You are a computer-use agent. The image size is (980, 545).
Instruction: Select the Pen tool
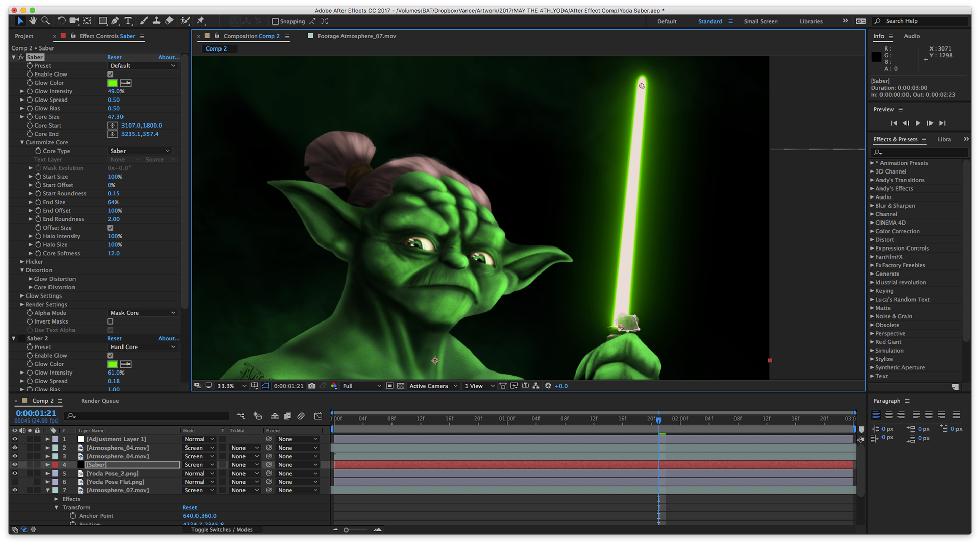pyautogui.click(x=115, y=21)
